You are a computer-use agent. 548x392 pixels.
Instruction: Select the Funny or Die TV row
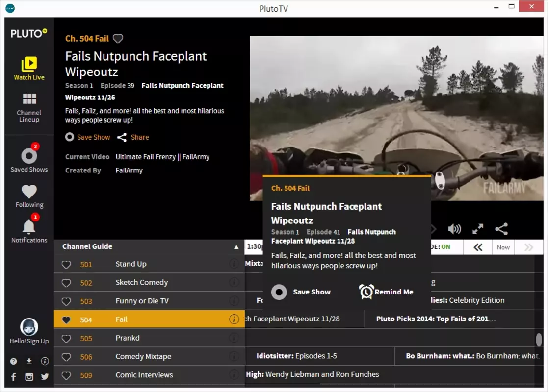click(149, 300)
